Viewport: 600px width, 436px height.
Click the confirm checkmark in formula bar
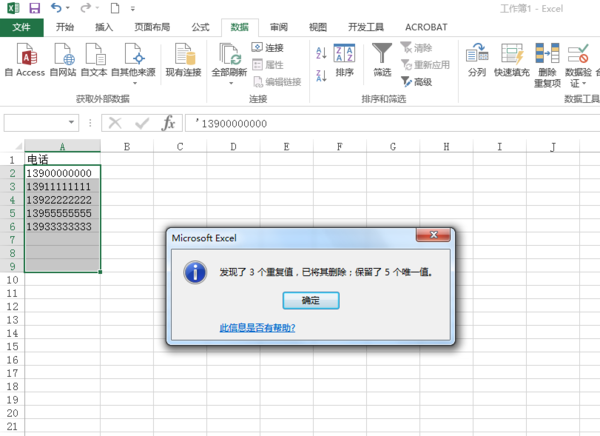pos(142,123)
